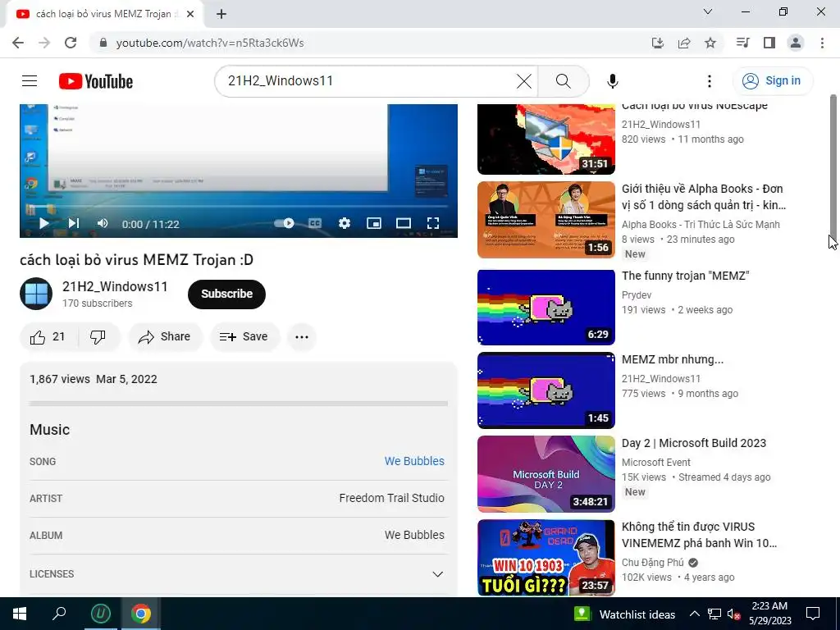Click the install/download page icon in address bar
Image resolution: width=840 pixels, height=630 pixels.
657,43
